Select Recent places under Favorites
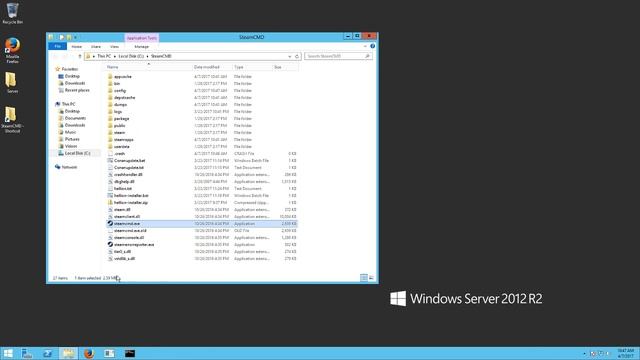Screen dimensions: 640x360 point(77,90)
